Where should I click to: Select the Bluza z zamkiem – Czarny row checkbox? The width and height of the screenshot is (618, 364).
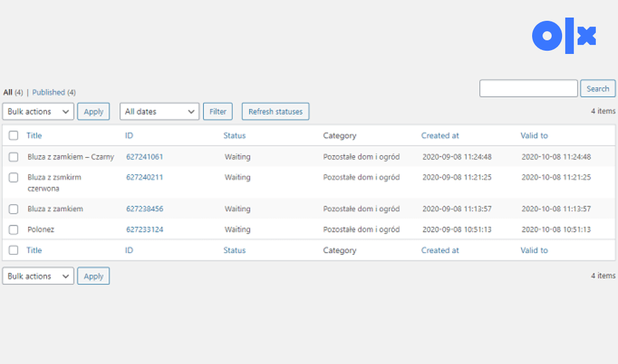click(x=14, y=157)
